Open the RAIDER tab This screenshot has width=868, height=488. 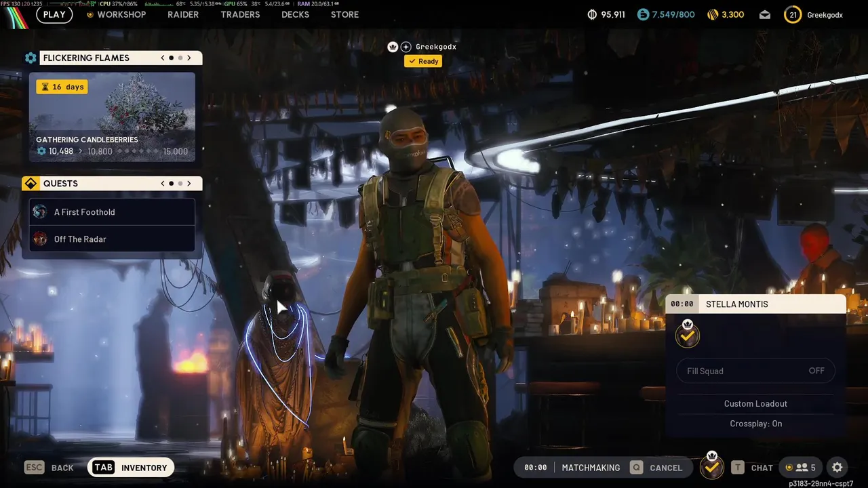click(x=183, y=14)
